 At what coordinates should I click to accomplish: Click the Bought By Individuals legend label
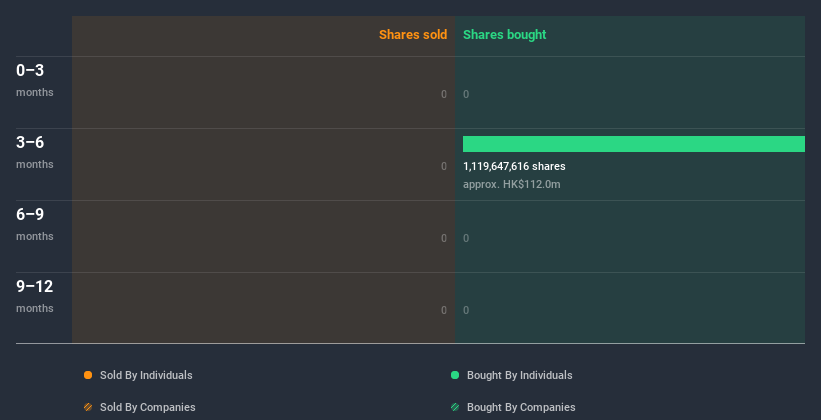[x=519, y=375]
